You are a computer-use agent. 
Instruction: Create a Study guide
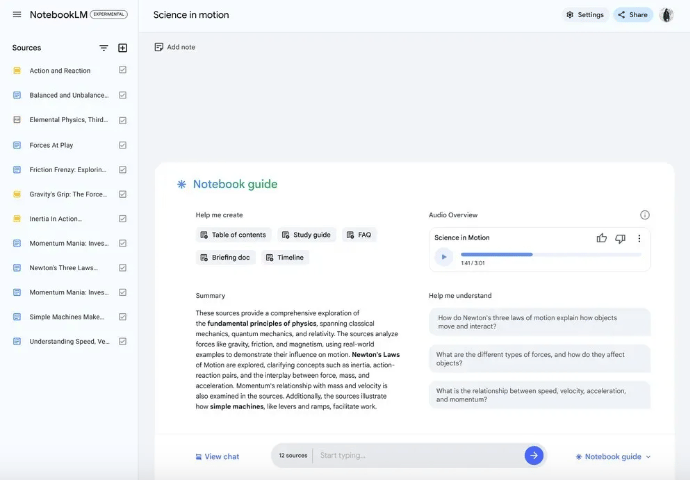pos(306,235)
